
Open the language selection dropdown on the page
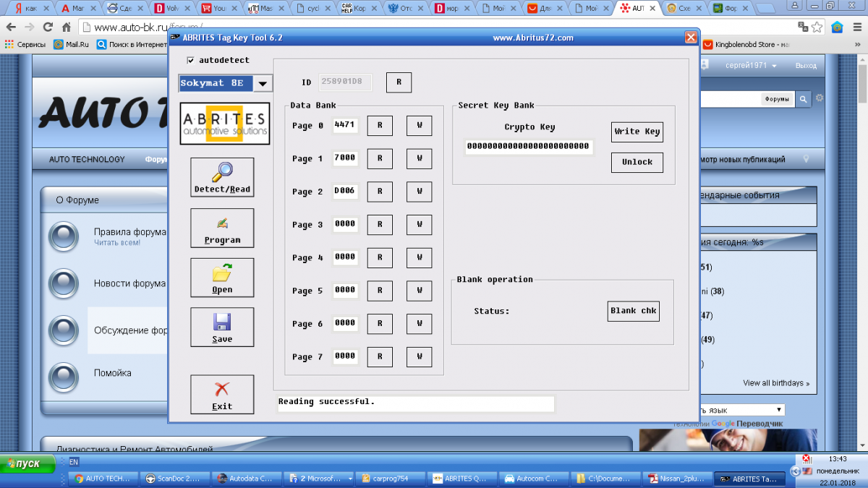[x=741, y=410]
